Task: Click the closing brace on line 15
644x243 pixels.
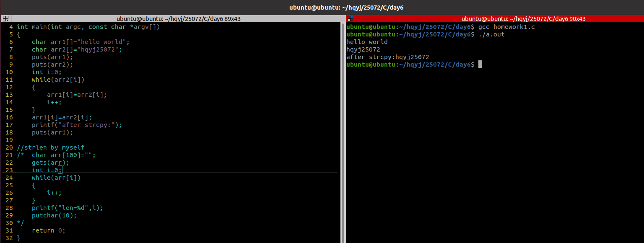Action: 34,110
